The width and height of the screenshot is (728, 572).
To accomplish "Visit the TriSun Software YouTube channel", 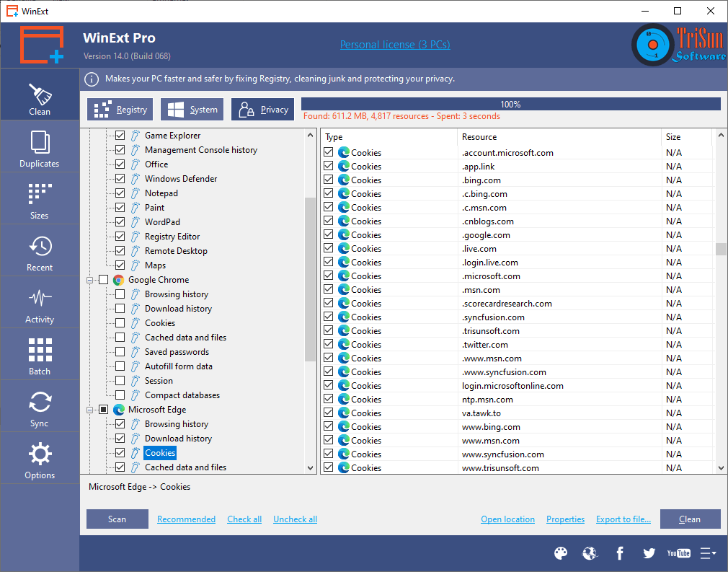I will [678, 553].
